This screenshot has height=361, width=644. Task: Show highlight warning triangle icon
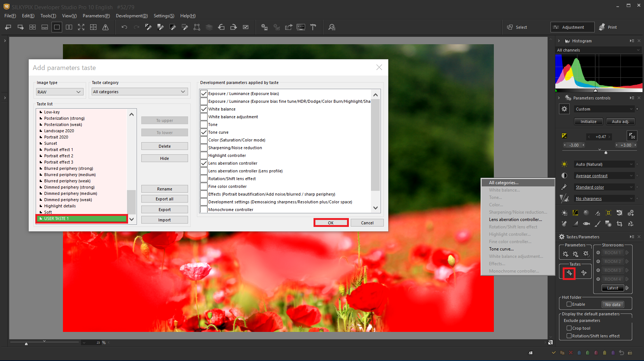tap(105, 27)
